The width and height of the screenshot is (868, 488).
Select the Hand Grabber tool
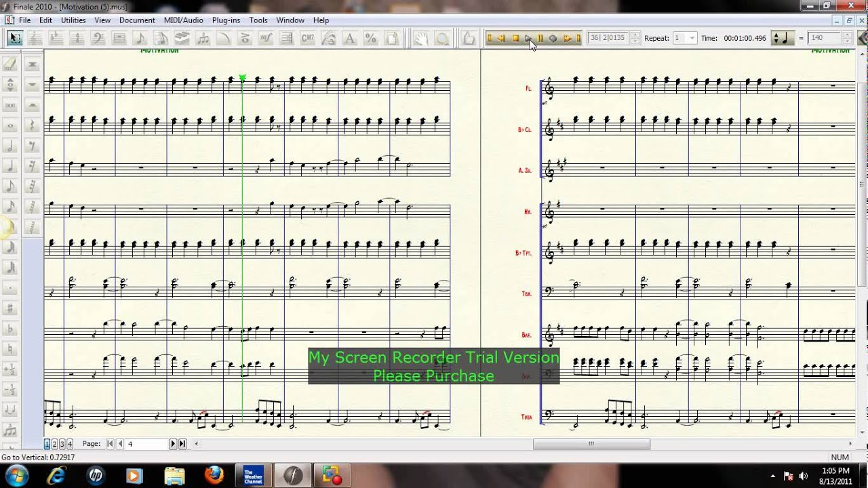(x=421, y=38)
